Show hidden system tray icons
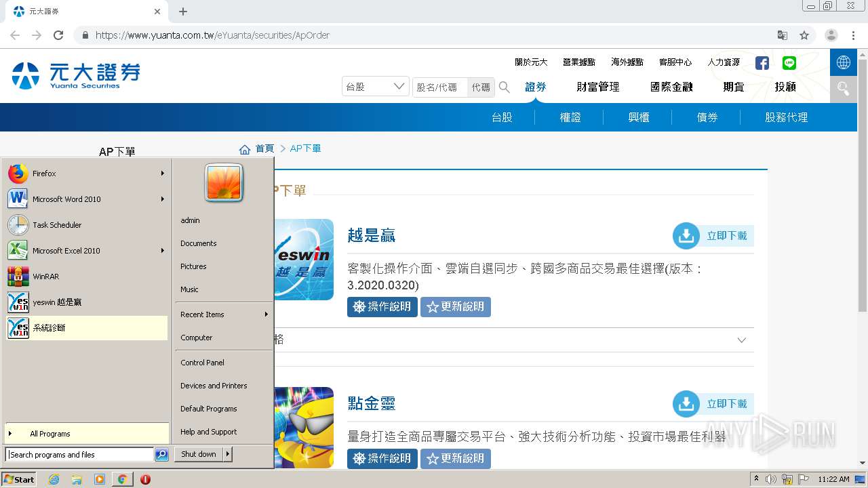868x488 pixels. tap(756, 479)
